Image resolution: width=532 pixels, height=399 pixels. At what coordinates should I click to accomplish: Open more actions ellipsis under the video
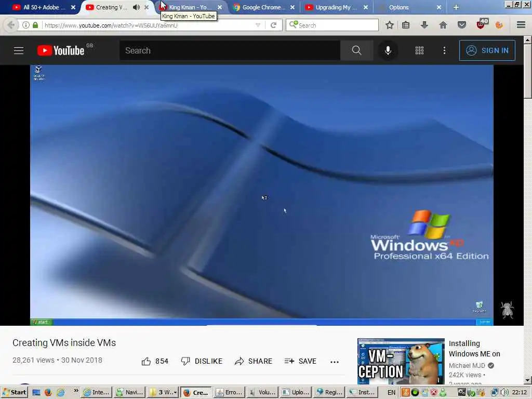coord(335,362)
